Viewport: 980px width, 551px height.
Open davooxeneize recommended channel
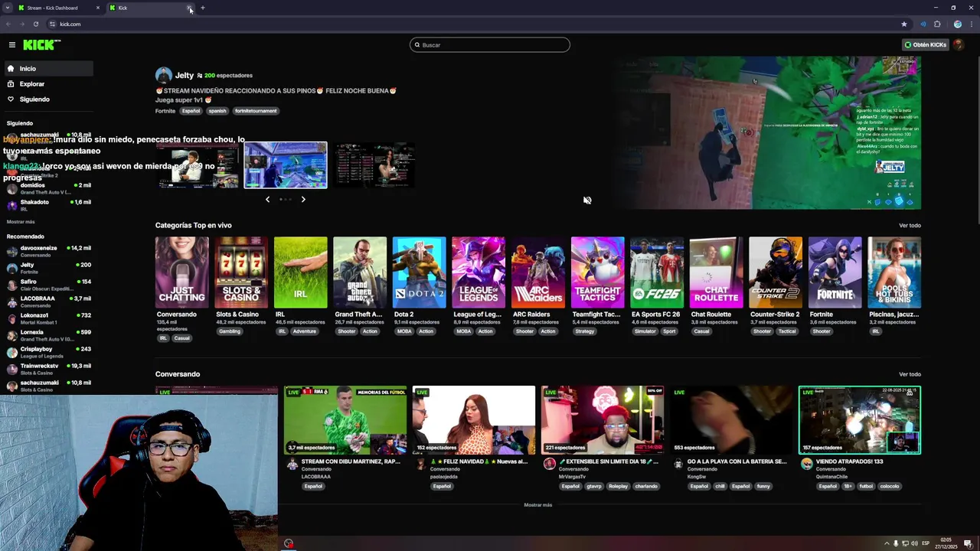49,251
